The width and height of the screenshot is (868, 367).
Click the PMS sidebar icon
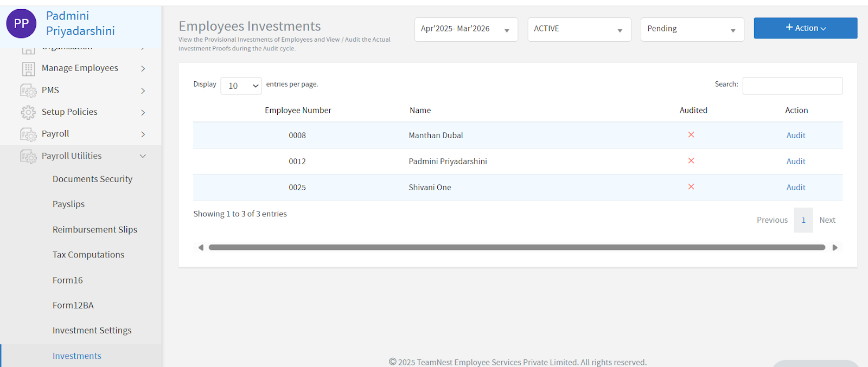point(28,91)
